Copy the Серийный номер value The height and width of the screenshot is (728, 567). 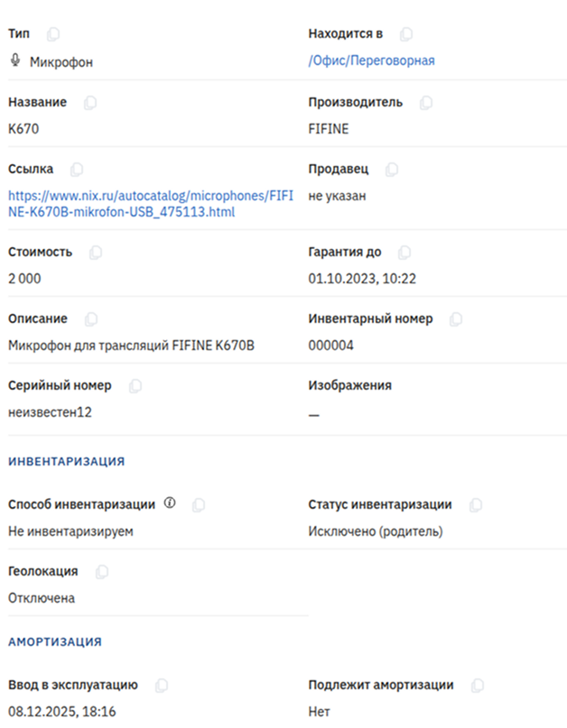pyautogui.click(x=135, y=386)
